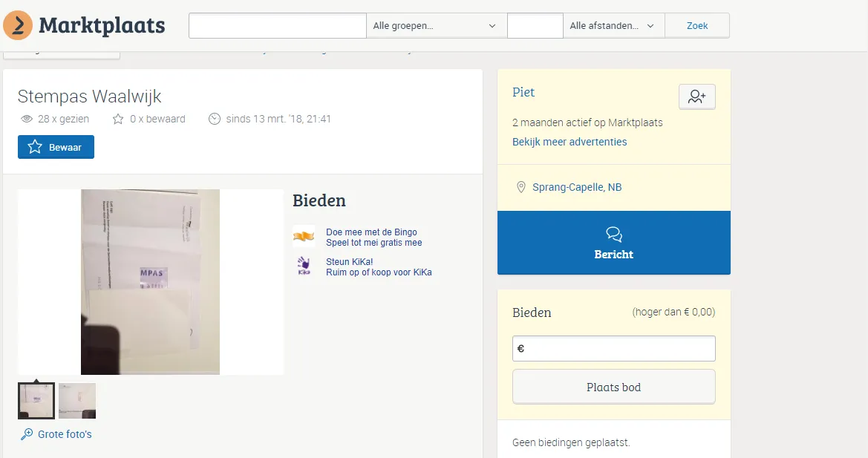
Task: Toggle Bewaar to save this listing
Action: click(x=56, y=147)
